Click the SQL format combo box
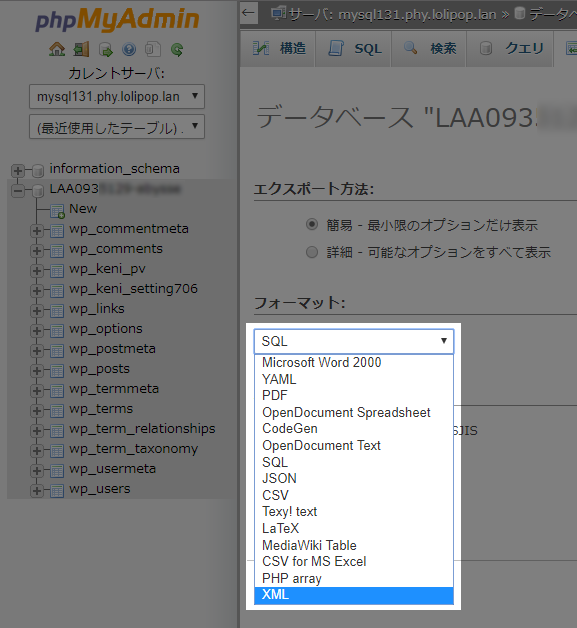The height and width of the screenshot is (628, 577). [x=354, y=341]
